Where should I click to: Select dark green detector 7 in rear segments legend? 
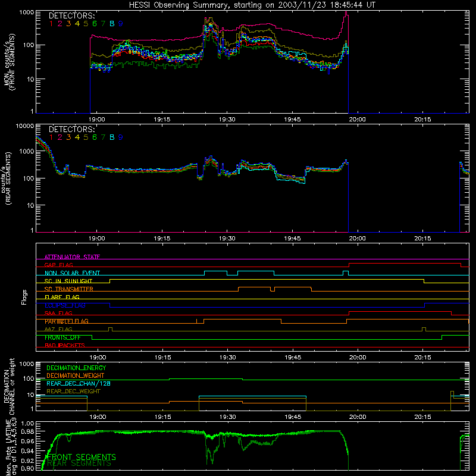pos(104,137)
